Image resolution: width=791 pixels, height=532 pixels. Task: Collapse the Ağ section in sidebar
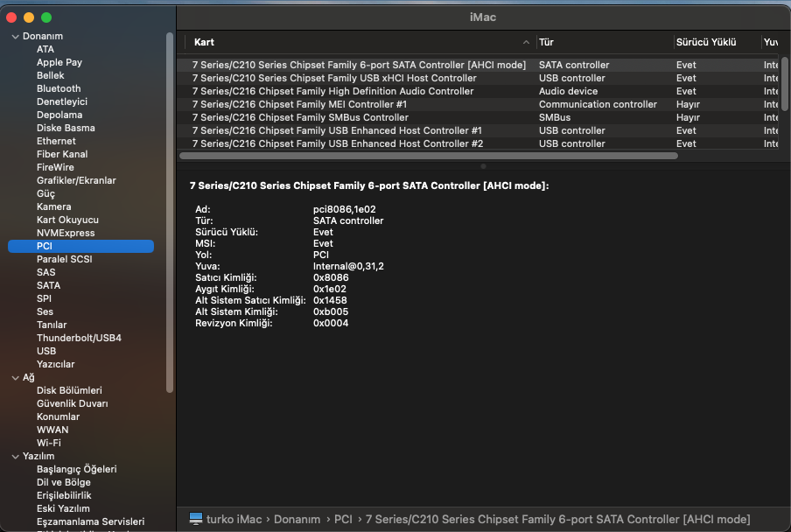(15, 377)
